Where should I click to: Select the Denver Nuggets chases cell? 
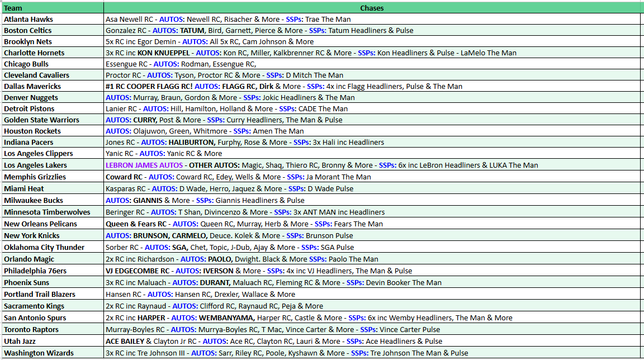pyautogui.click(x=224, y=97)
